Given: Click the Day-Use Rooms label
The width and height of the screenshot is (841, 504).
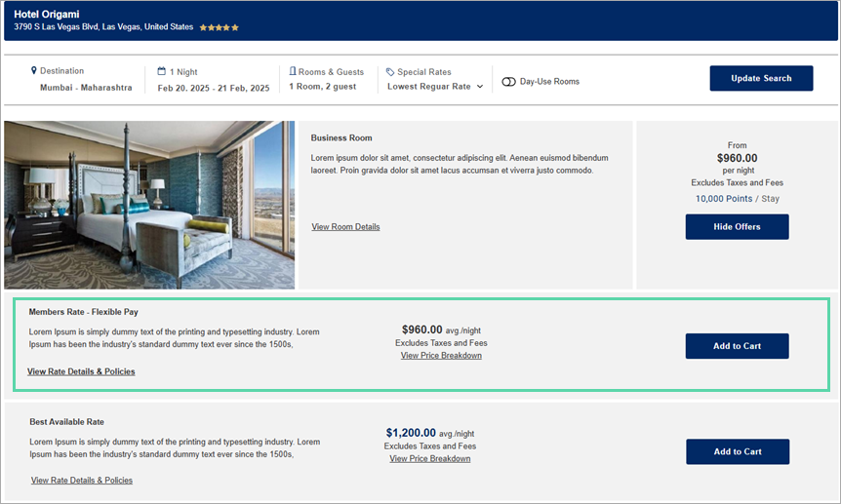Looking at the screenshot, I should 549,82.
